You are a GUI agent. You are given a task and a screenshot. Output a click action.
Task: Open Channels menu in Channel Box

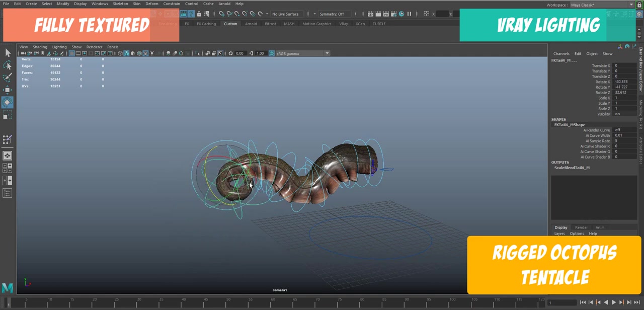pos(561,54)
